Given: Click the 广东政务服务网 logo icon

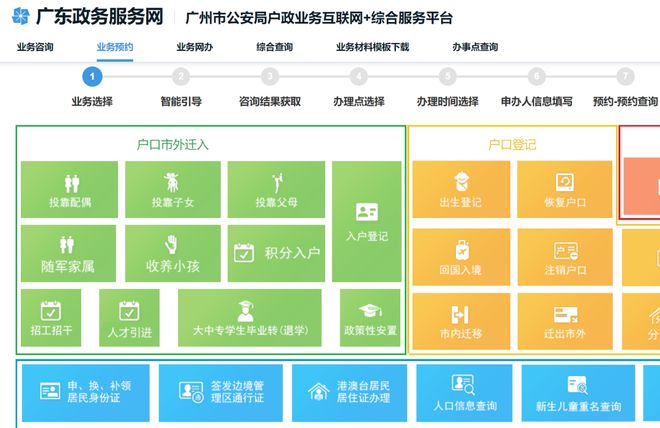Looking at the screenshot, I should [x=21, y=16].
